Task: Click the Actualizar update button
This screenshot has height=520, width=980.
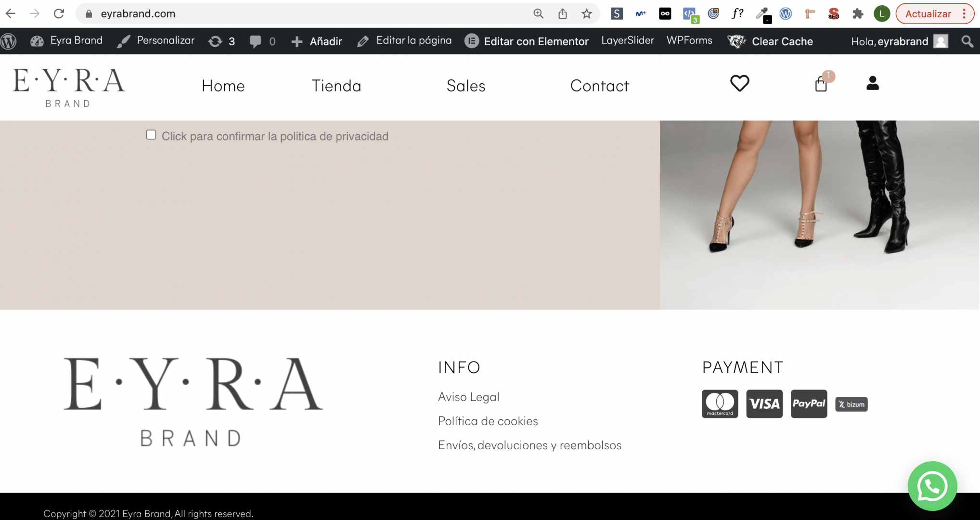Action: (928, 13)
